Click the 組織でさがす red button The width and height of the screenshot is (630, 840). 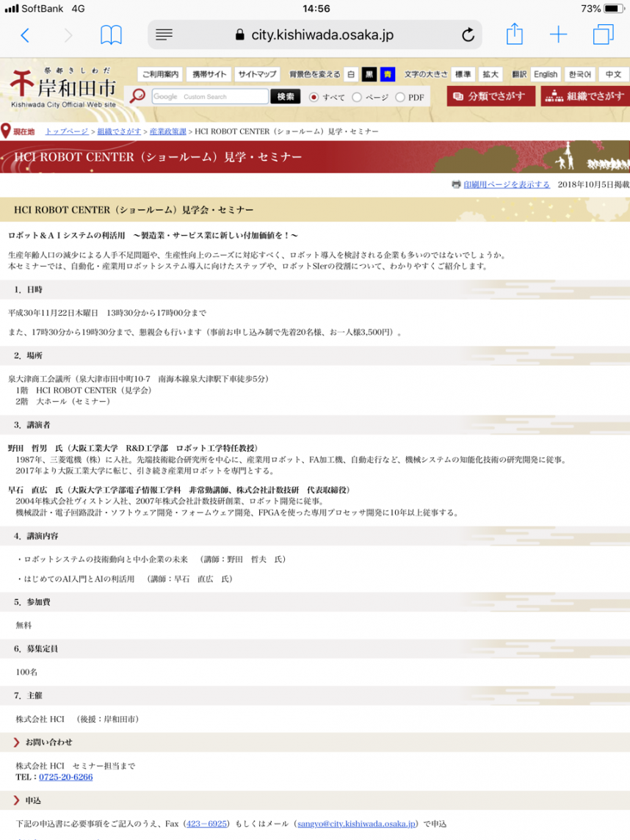pos(585,96)
